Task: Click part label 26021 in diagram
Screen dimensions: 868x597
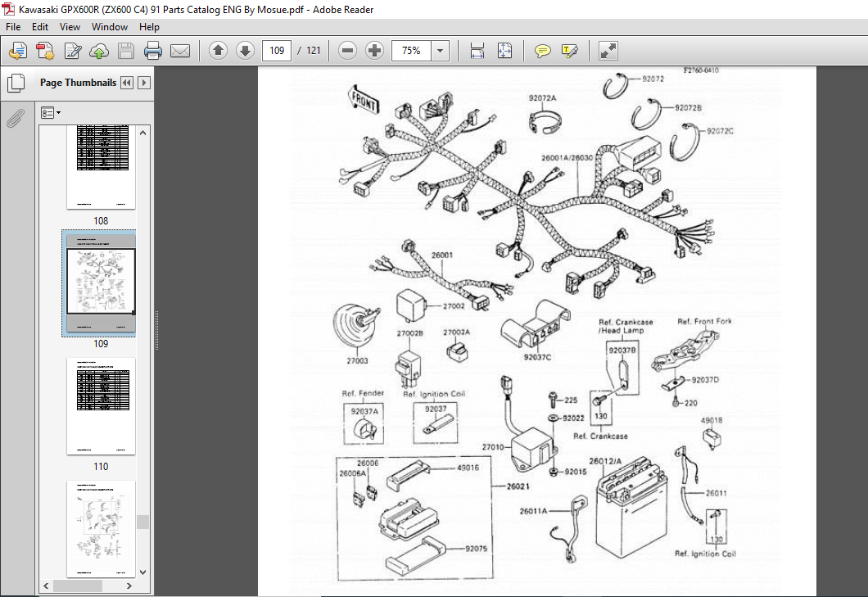Action: [x=518, y=486]
